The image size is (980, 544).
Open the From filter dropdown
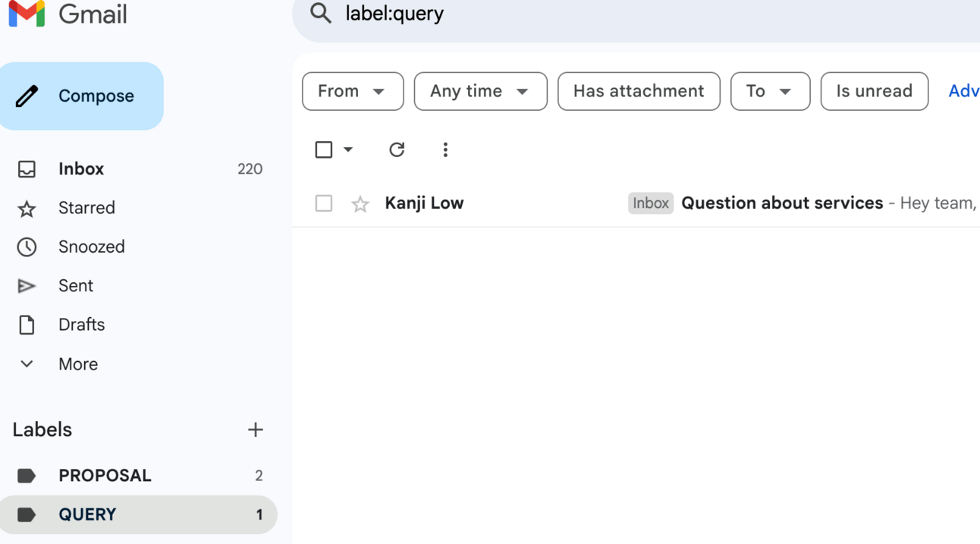[x=353, y=91]
